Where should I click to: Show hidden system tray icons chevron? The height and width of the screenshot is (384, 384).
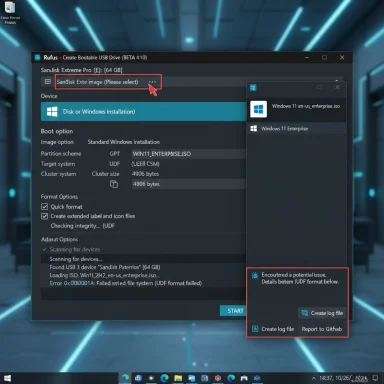tap(313, 378)
